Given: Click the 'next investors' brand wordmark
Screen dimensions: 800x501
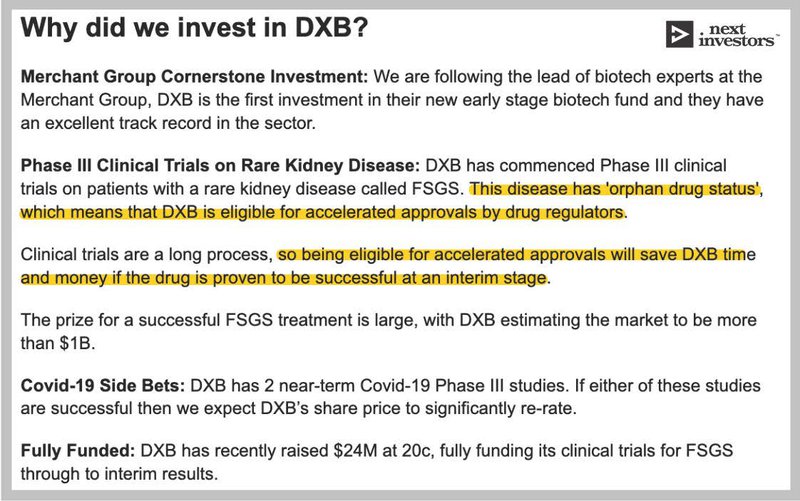Looking at the screenshot, I should click(738, 35).
